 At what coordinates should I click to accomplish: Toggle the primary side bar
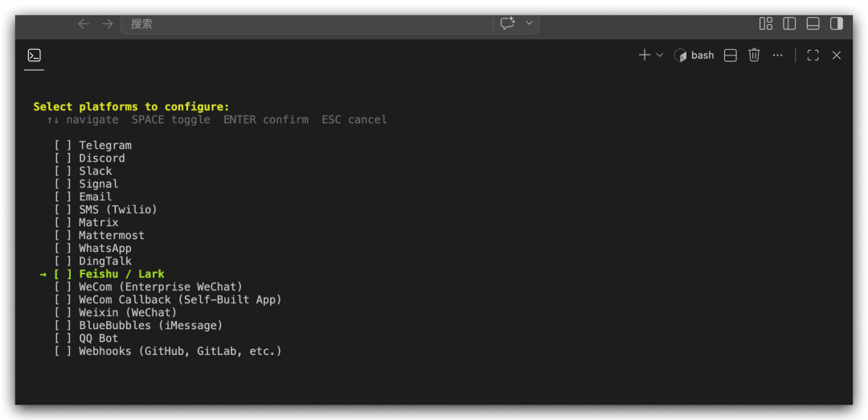point(789,23)
